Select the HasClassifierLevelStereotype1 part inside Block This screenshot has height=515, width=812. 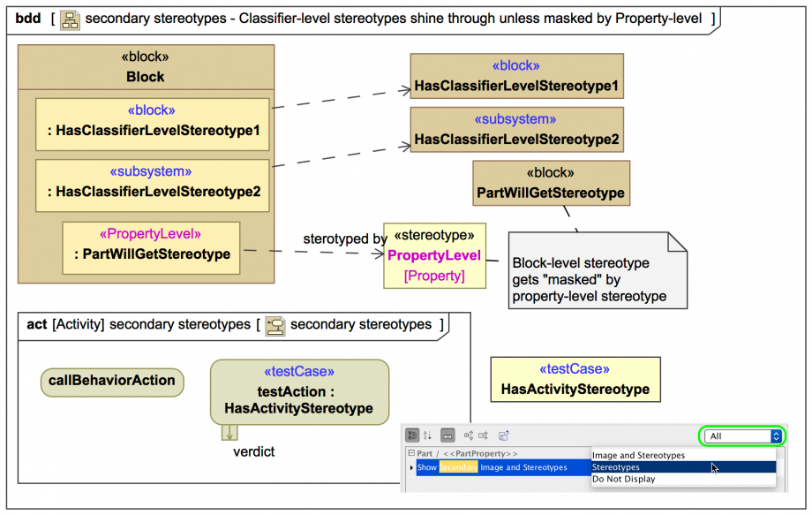[152, 125]
